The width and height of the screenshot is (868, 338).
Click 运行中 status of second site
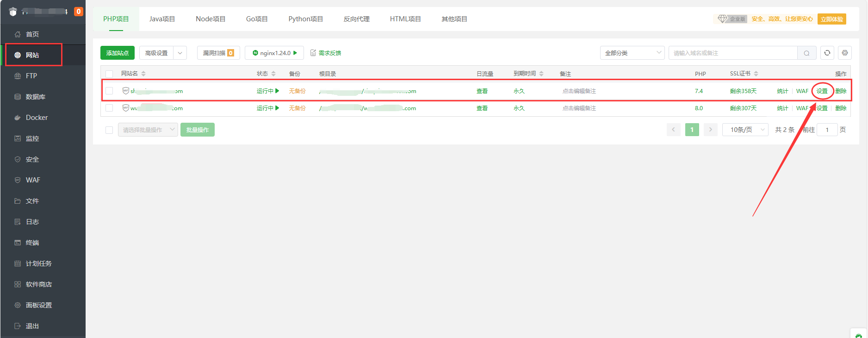[x=268, y=108]
